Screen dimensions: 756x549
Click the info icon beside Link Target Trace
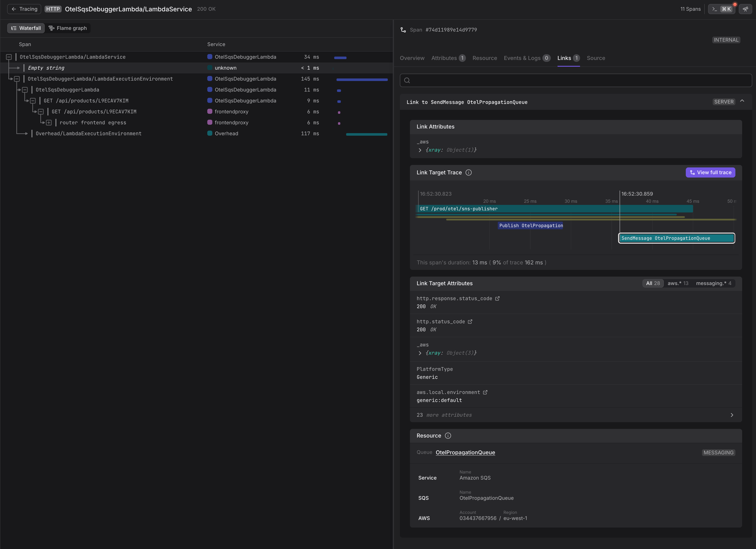[468, 172]
